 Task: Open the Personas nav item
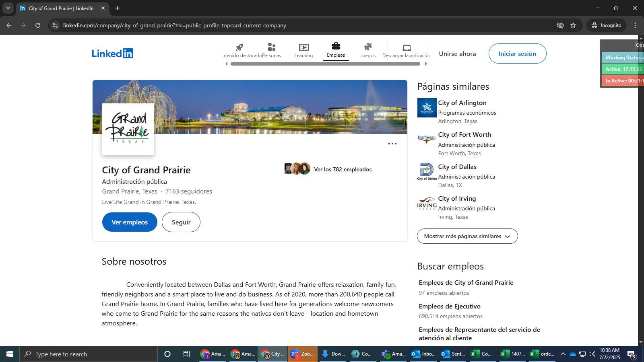point(271,51)
